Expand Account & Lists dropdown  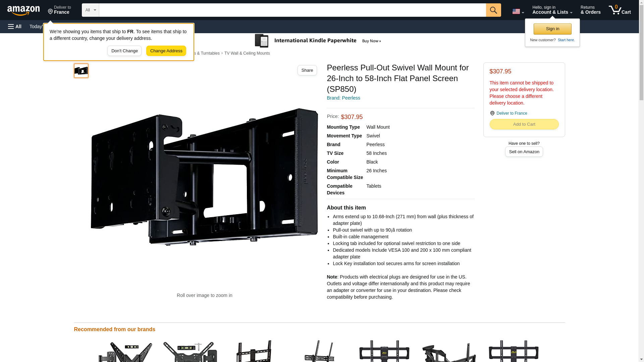click(x=552, y=10)
